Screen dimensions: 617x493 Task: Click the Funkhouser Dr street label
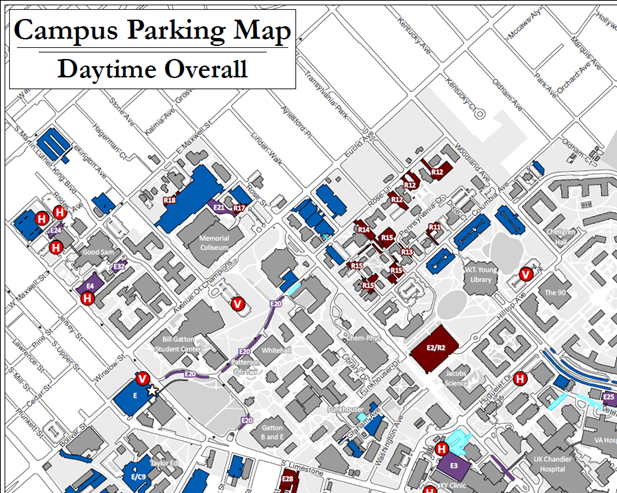379,377
